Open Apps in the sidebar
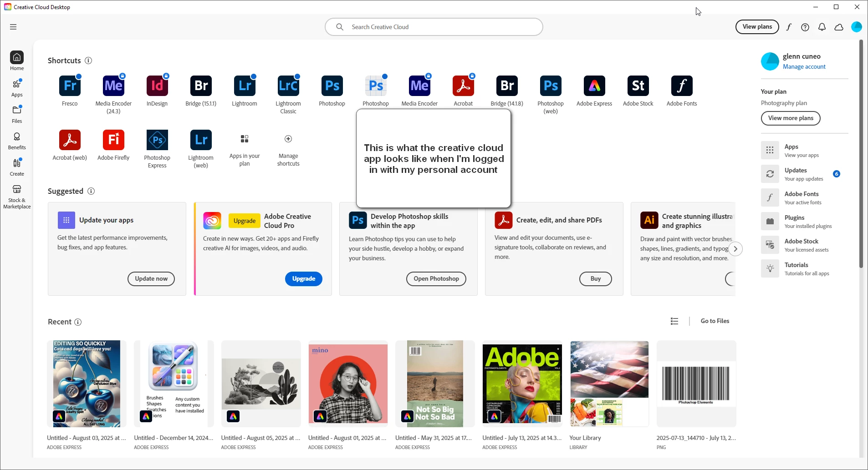This screenshot has width=868, height=470. [x=17, y=88]
